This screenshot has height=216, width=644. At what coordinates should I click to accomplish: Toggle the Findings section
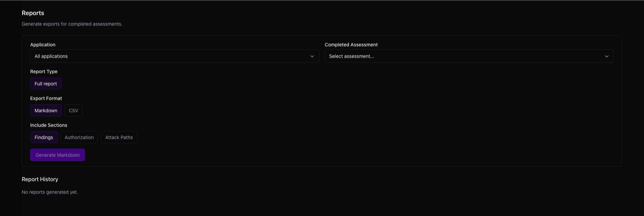click(44, 137)
